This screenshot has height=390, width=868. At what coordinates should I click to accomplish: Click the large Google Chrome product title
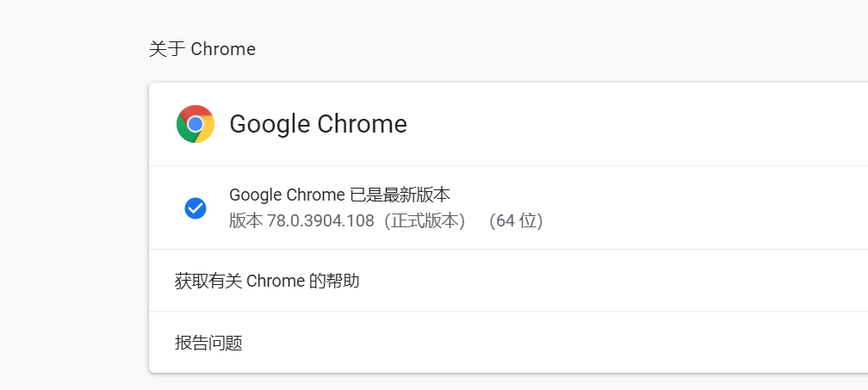[x=319, y=124]
